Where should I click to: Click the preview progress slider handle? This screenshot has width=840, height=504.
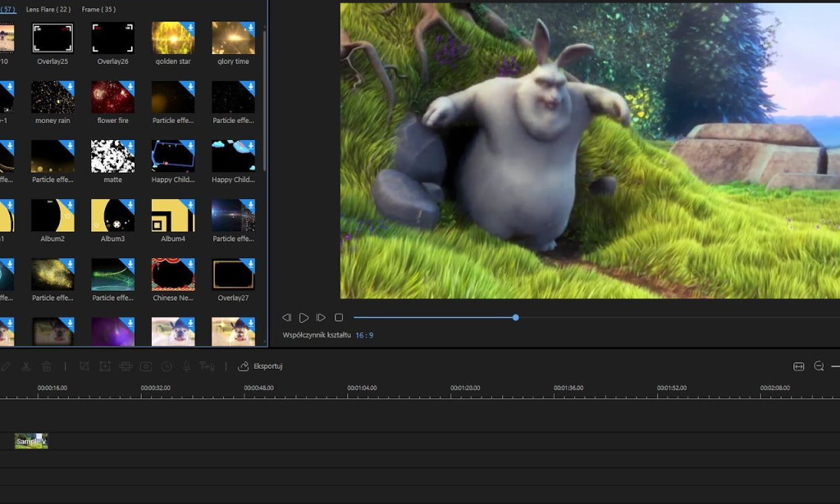515,317
